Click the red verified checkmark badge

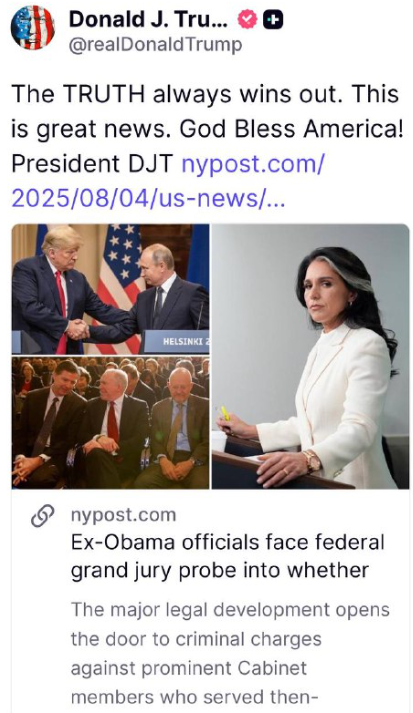pyautogui.click(x=248, y=20)
